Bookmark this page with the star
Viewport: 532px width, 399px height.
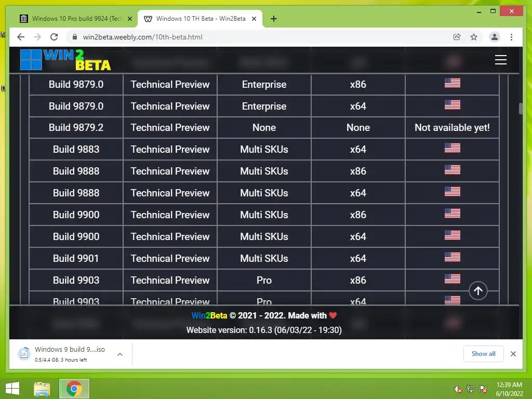(474, 37)
